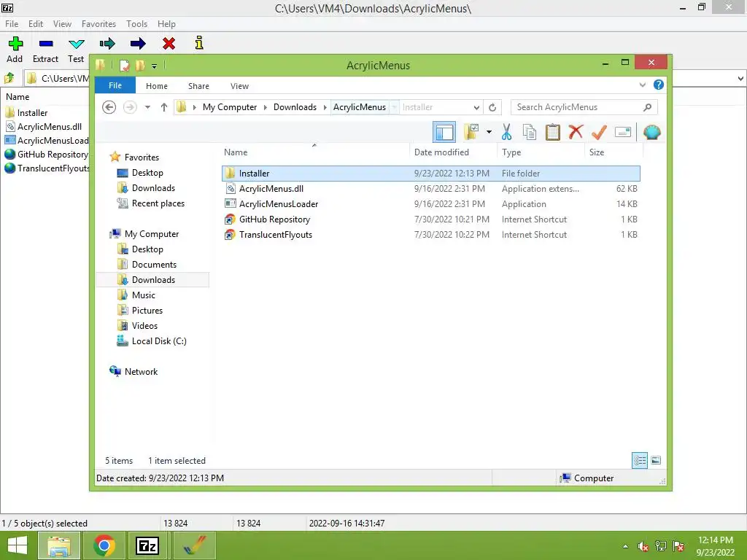This screenshot has width=747, height=560.
Task: Select the Installer folder in Explorer list
Action: 430,174
